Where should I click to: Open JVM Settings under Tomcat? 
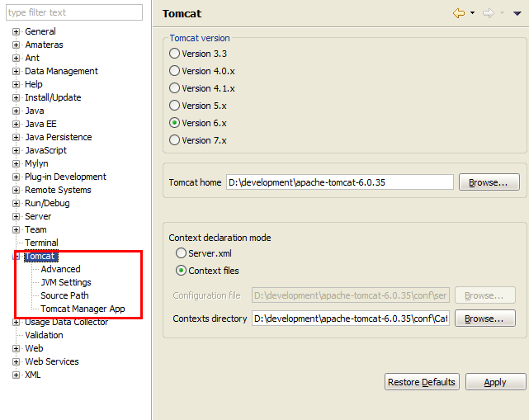click(x=66, y=282)
